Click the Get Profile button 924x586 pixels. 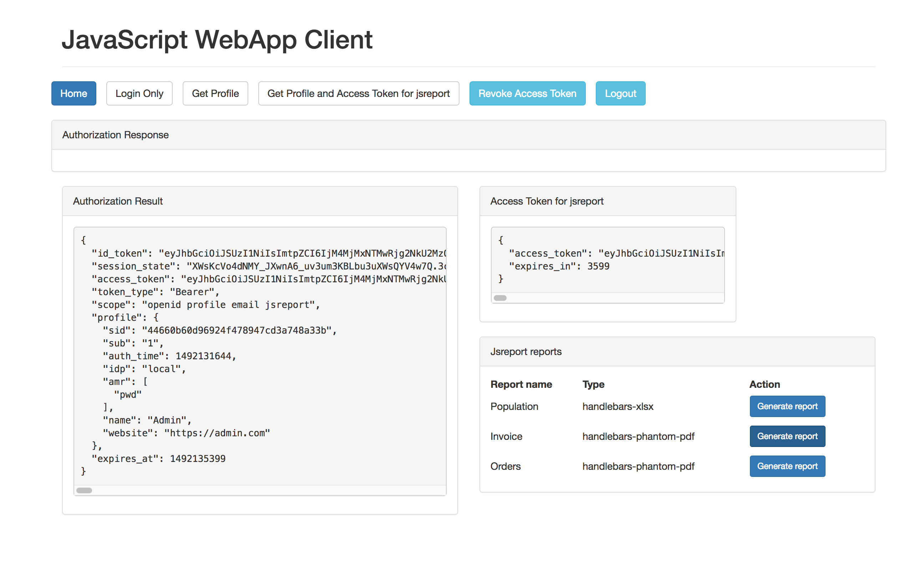point(215,93)
